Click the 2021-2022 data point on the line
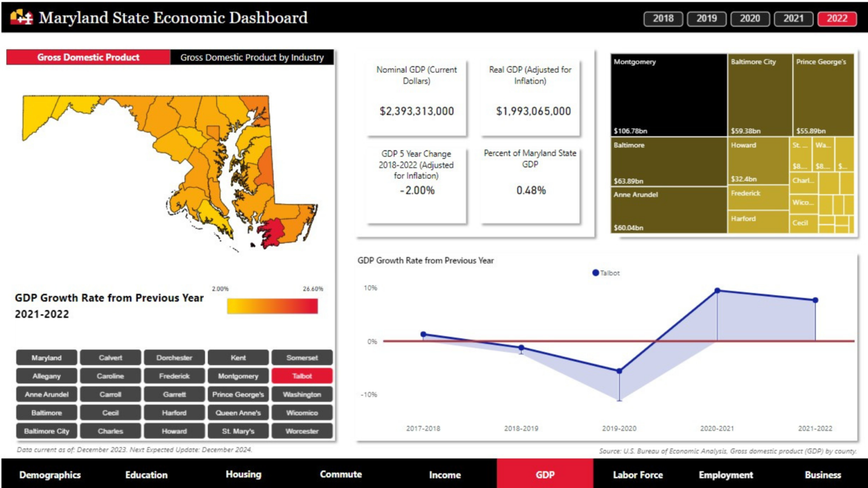The image size is (868, 488). 815,300
